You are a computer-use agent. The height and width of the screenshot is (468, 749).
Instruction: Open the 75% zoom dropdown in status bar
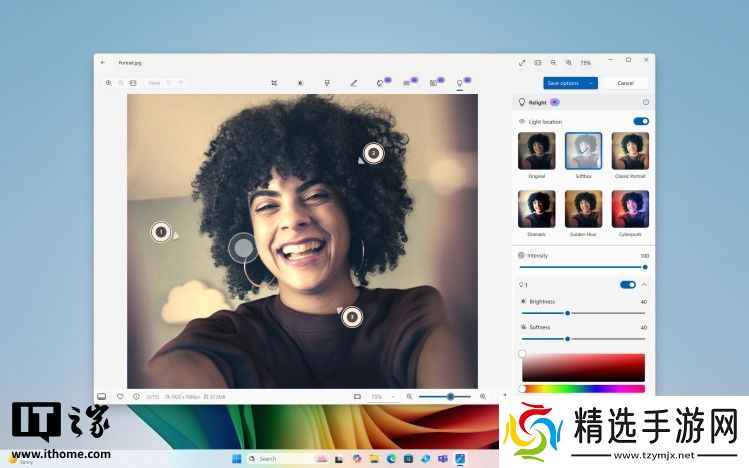click(381, 396)
